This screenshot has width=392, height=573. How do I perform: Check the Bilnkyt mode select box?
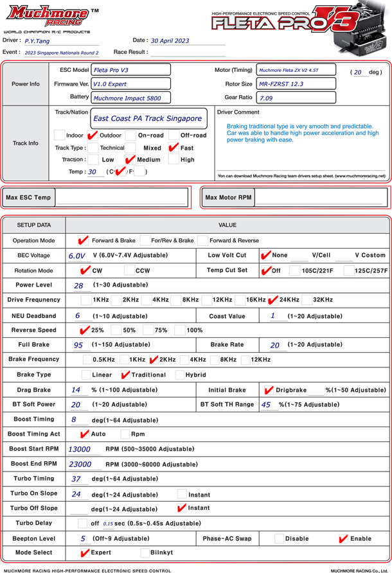coord(145,552)
